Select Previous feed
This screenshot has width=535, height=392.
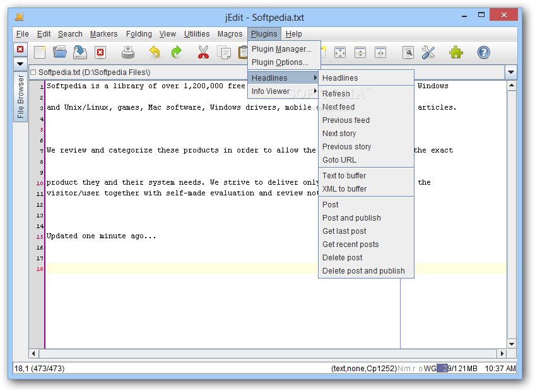click(x=366, y=120)
